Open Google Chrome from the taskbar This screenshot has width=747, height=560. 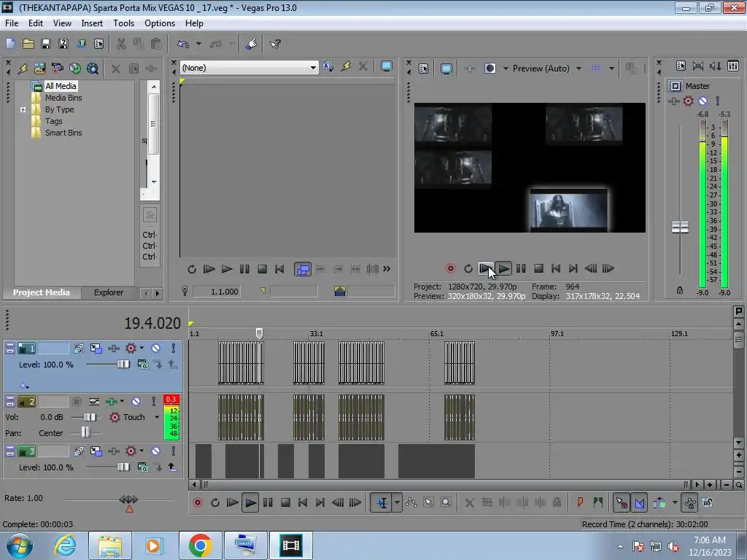point(200,545)
